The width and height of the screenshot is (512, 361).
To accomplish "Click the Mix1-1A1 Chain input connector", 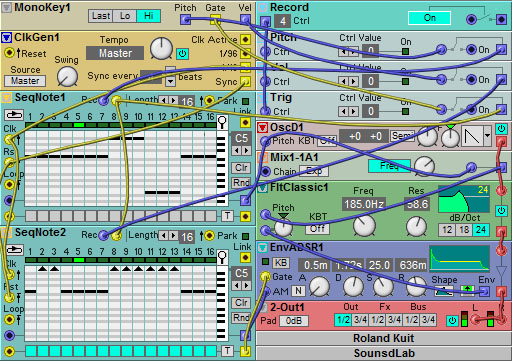I will click(265, 171).
